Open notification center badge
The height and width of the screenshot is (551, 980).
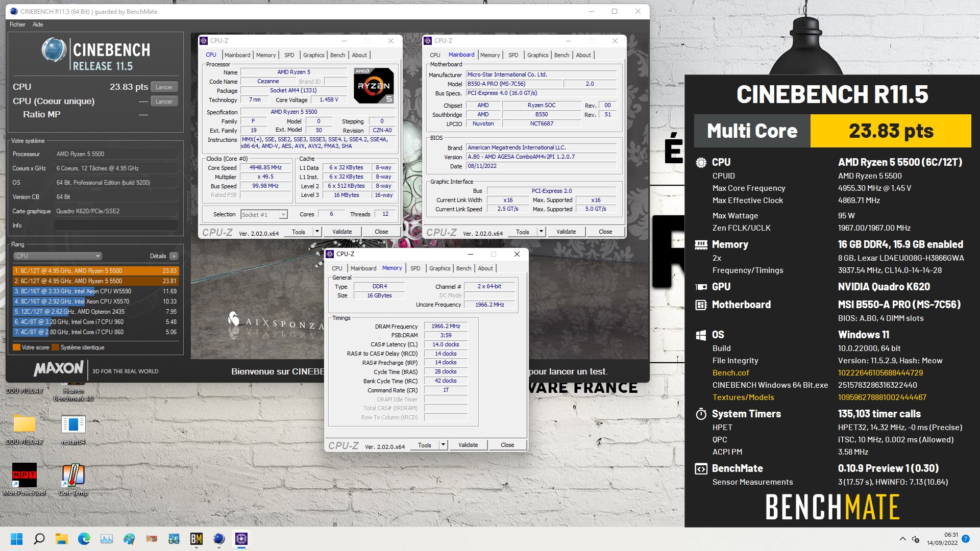[x=965, y=539]
